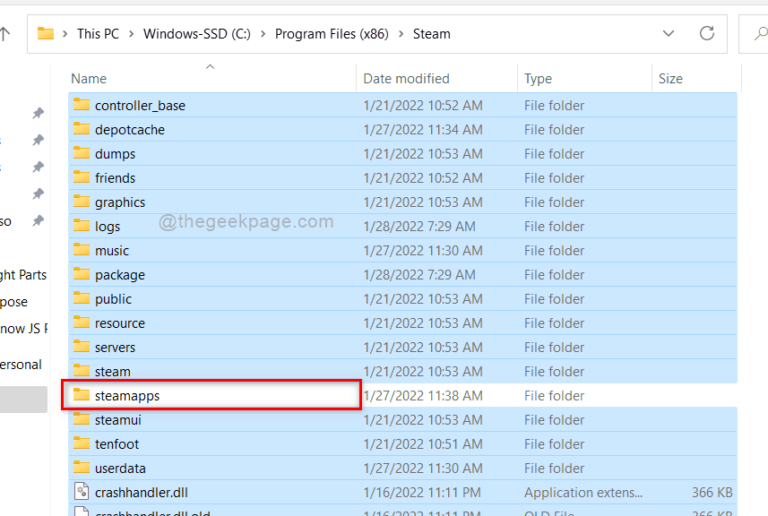
Task: Click the 1/21/2022 10:51 AM date for tenfoot
Action: (423, 444)
